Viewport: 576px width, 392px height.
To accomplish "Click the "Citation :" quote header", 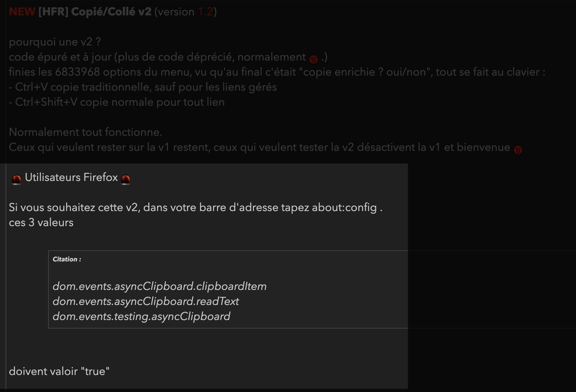I will click(67, 259).
